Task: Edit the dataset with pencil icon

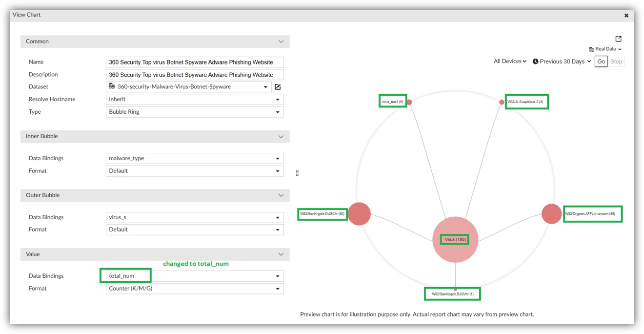Action: tap(278, 87)
